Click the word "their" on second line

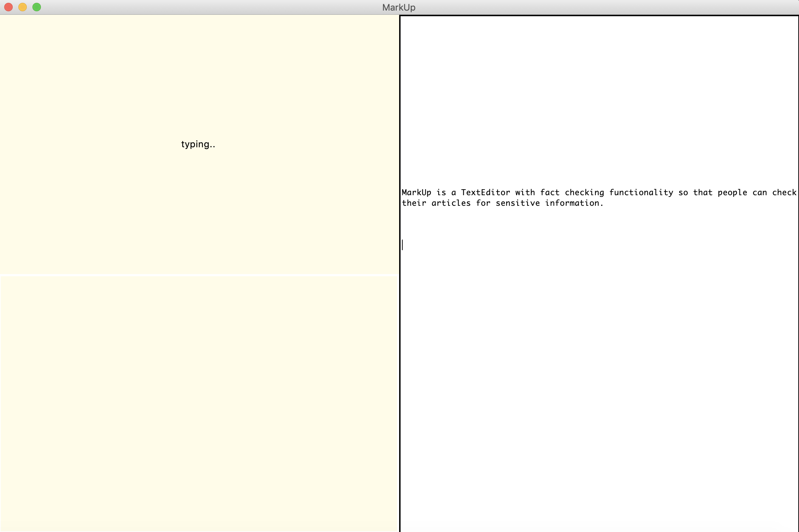414,203
